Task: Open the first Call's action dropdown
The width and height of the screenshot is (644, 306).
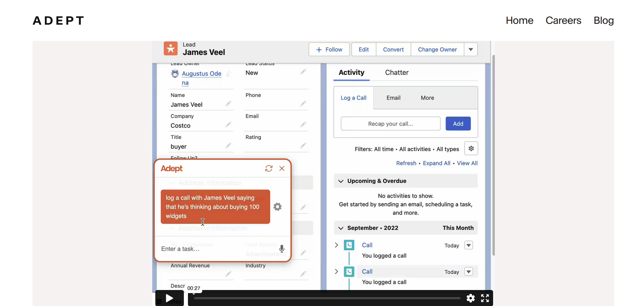Action: click(x=469, y=245)
